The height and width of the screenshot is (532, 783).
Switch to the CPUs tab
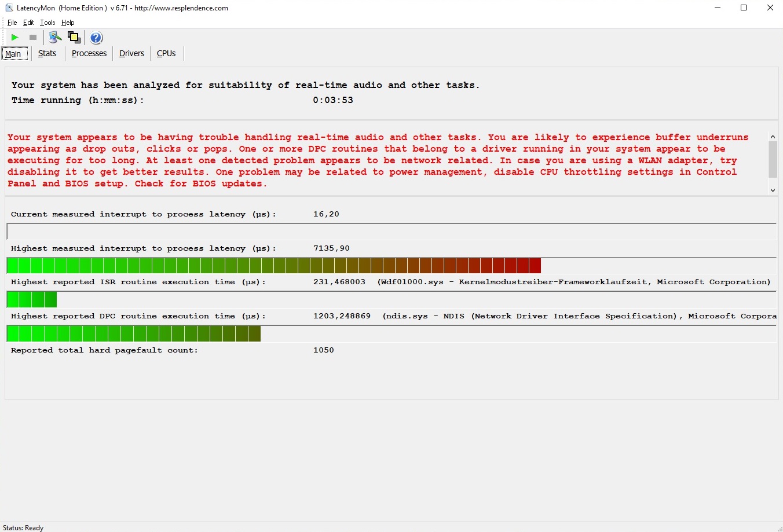point(166,53)
